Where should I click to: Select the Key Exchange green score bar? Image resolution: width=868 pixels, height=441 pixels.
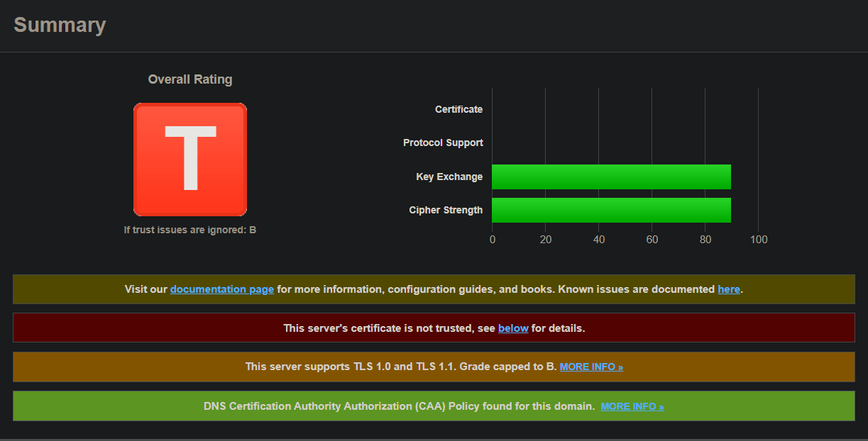pos(610,177)
